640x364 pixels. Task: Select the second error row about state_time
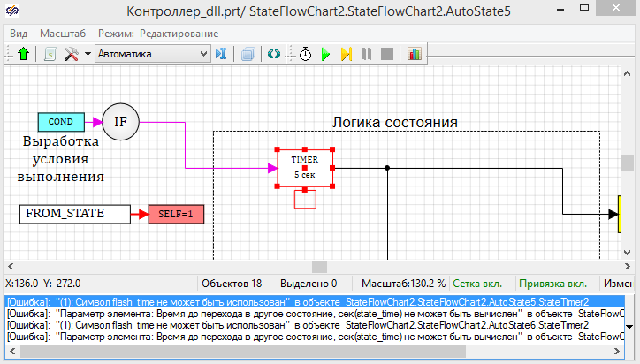[x=315, y=314]
